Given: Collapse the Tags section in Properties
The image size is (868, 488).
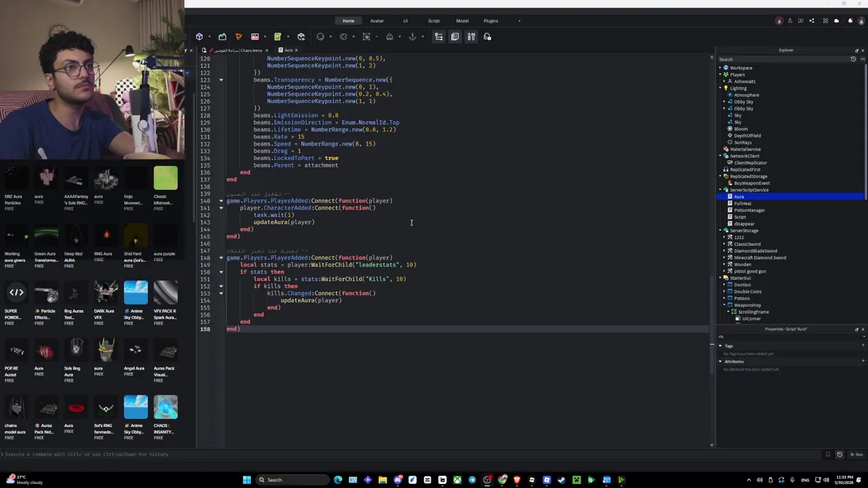Looking at the screenshot, I should (720, 346).
